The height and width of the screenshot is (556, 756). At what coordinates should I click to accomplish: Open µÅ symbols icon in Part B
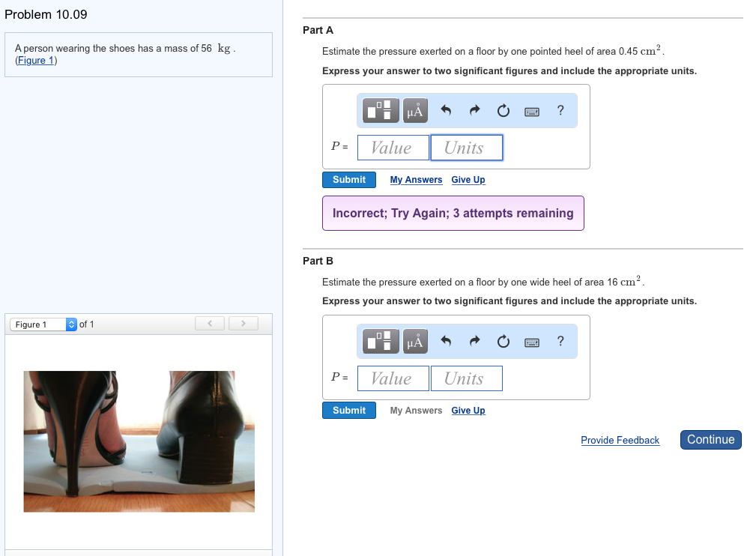[415, 342]
